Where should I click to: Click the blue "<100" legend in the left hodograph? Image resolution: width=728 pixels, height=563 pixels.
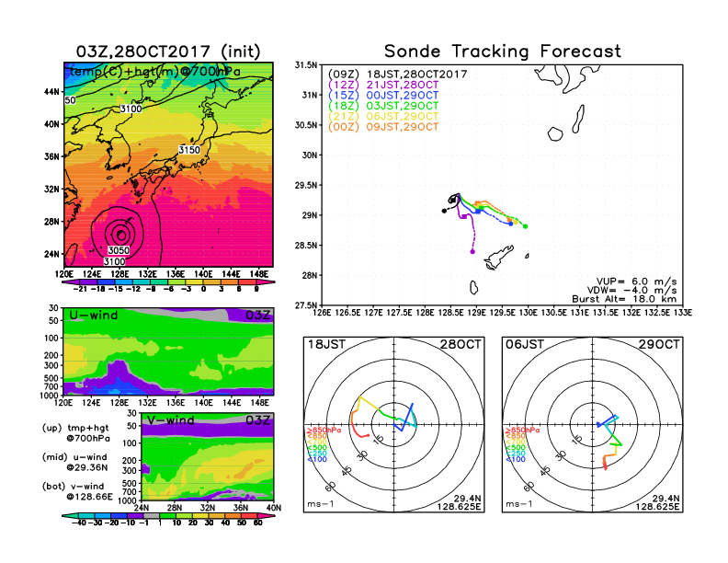pyautogui.click(x=316, y=459)
